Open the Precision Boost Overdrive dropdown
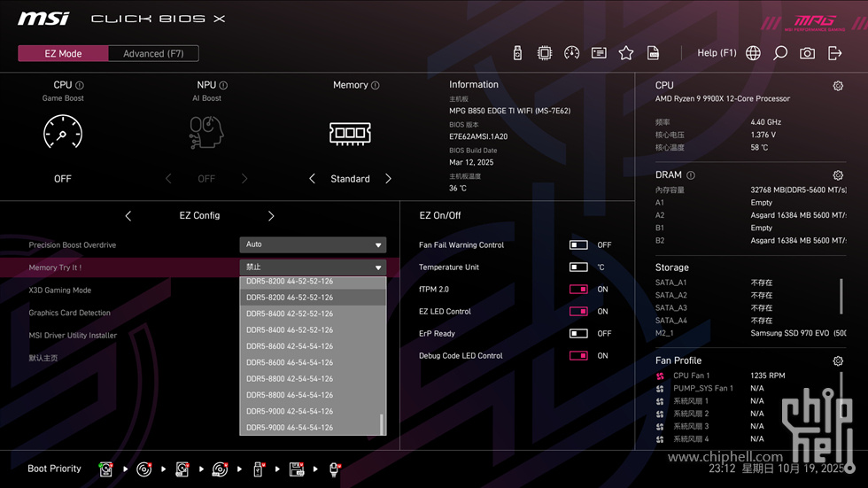 pos(313,244)
